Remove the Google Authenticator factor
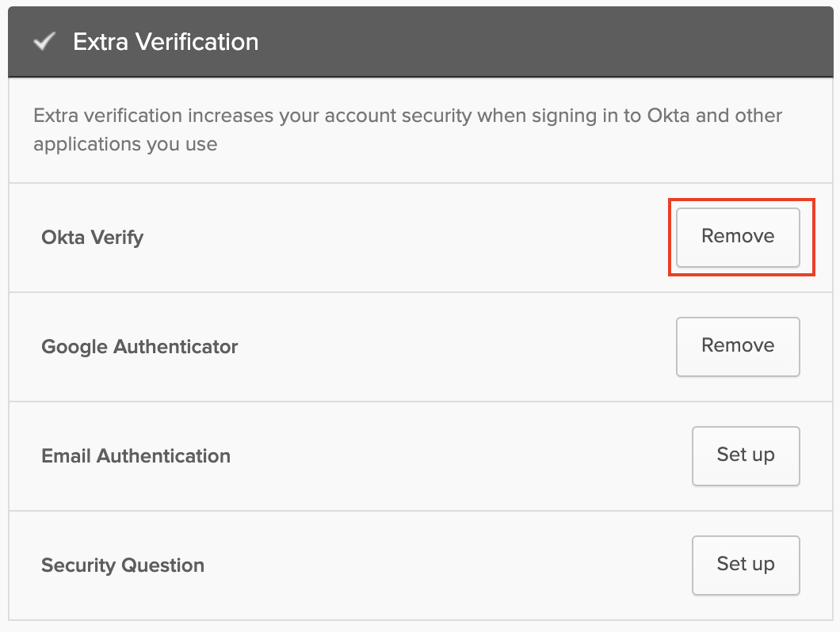 coord(738,346)
